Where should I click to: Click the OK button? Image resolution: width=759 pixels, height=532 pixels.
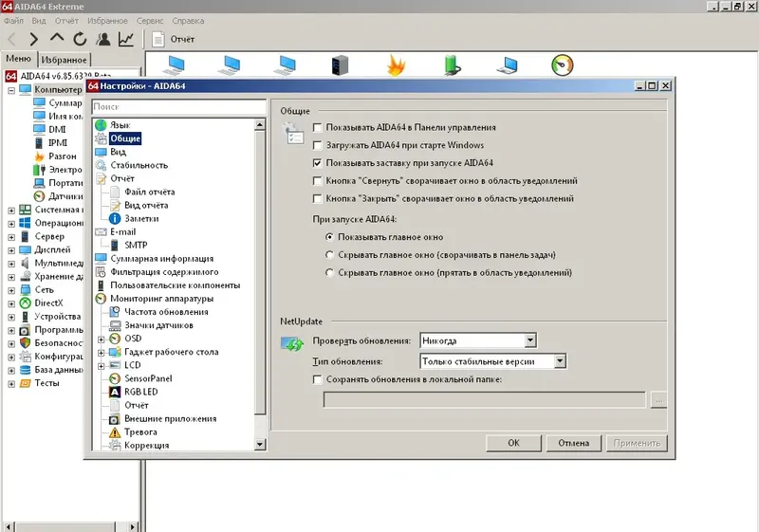pos(513,443)
